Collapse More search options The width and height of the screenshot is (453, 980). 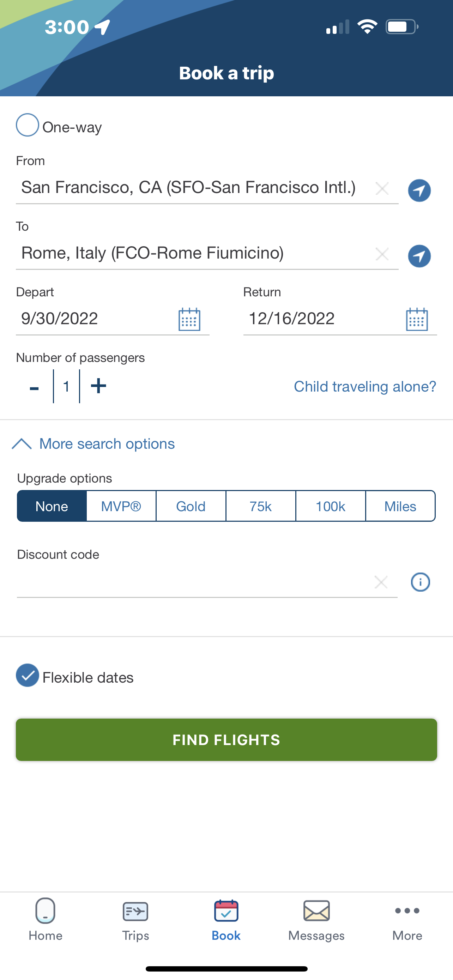pos(93,443)
